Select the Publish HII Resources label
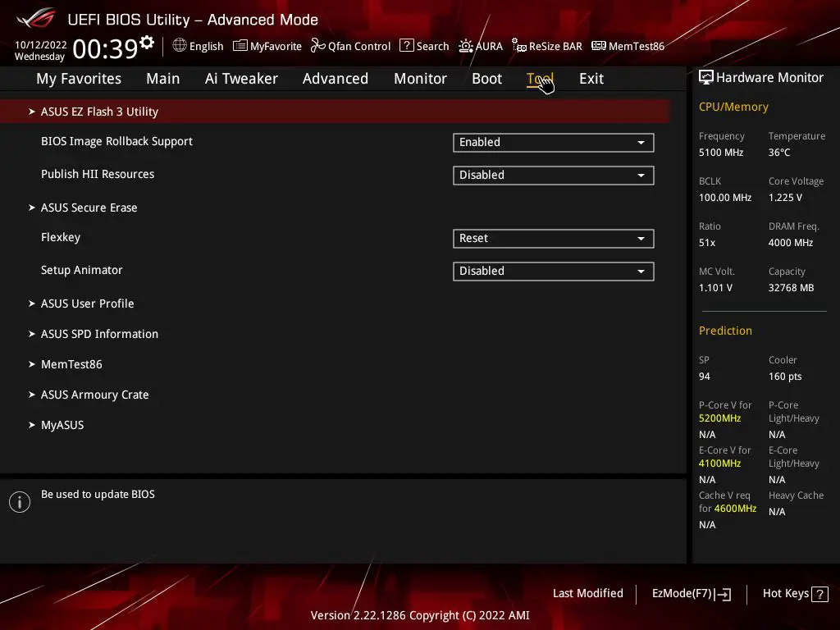The height and width of the screenshot is (630, 840). click(x=98, y=174)
